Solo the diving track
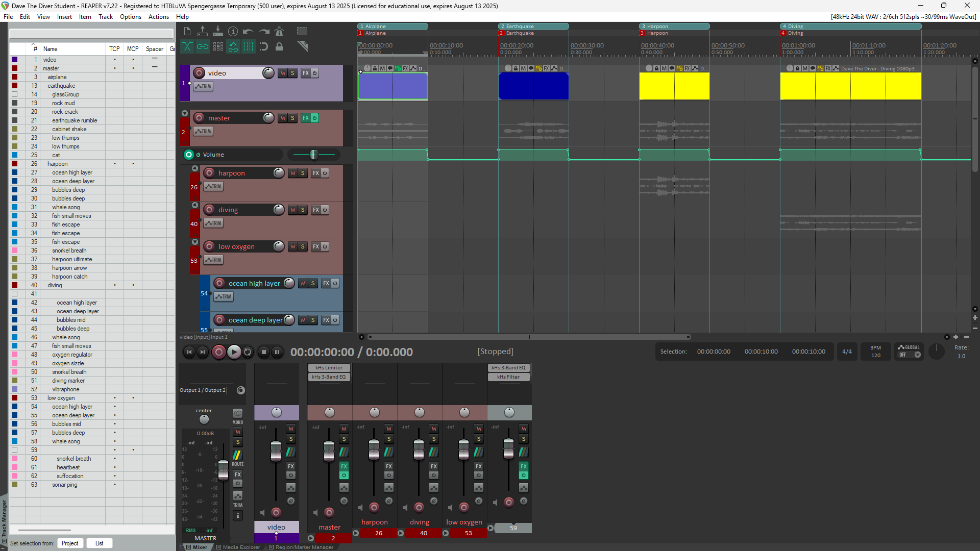980x551 pixels. coord(303,210)
